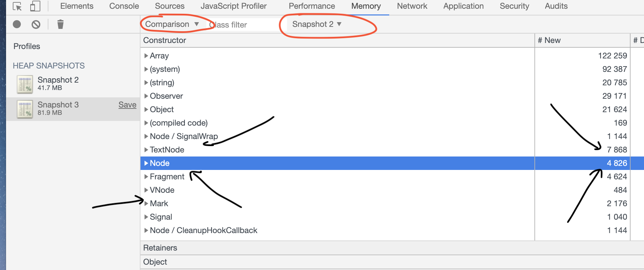This screenshot has width=644, height=270.
Task: Expand the (string) constructor row
Action: point(146,83)
